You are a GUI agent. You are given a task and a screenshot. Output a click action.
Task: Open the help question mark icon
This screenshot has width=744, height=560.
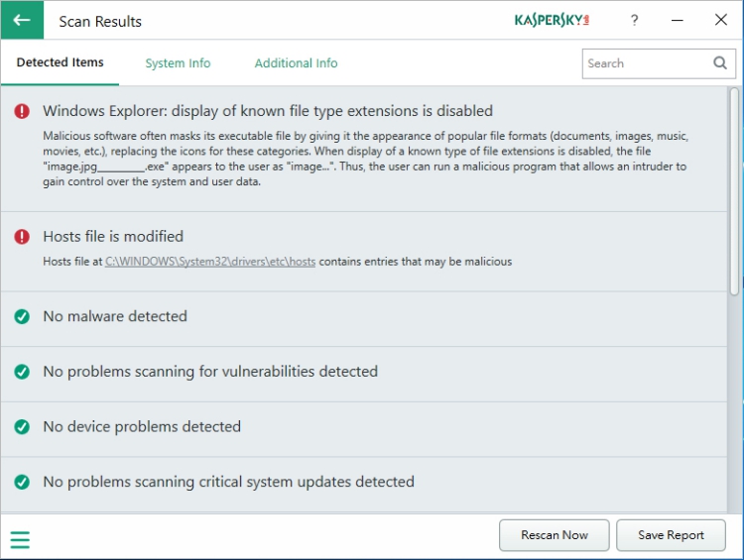[634, 20]
